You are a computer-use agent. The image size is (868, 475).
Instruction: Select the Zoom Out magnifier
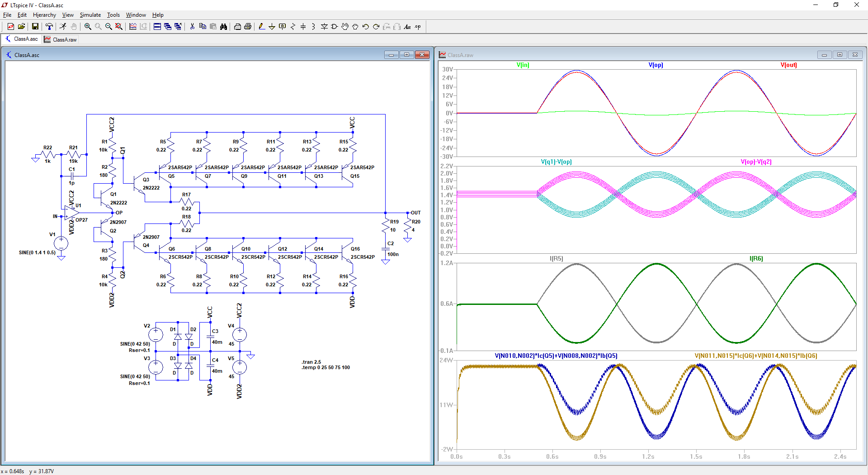click(108, 27)
